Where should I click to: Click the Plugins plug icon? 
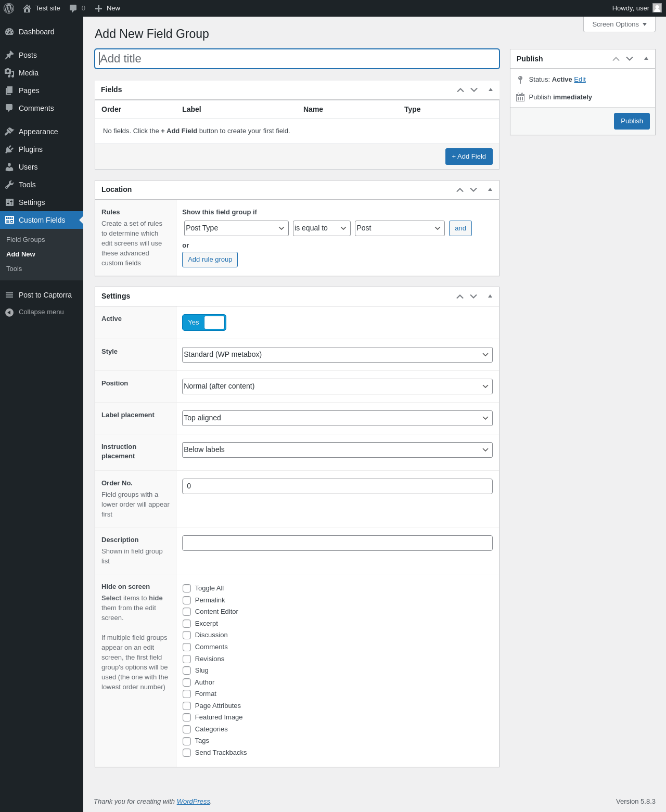(x=9, y=149)
